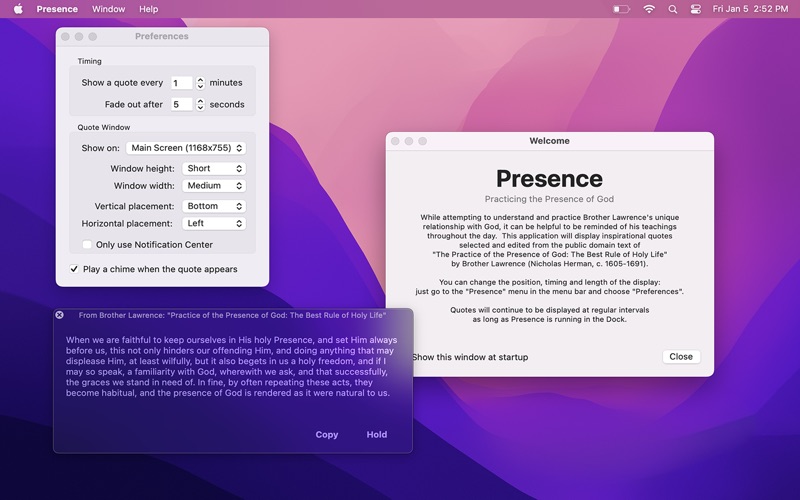Click the Welcome window title bar
800x500 pixels.
coord(549,141)
